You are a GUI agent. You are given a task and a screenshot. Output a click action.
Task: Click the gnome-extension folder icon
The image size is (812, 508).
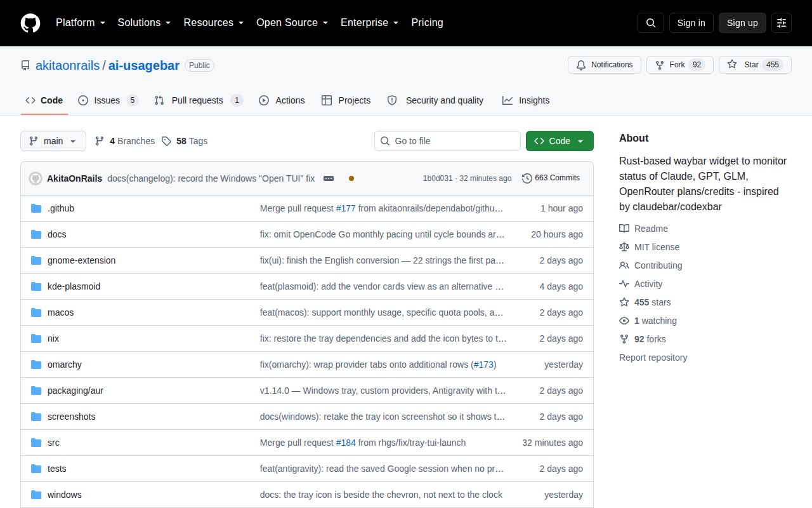pyautogui.click(x=36, y=260)
